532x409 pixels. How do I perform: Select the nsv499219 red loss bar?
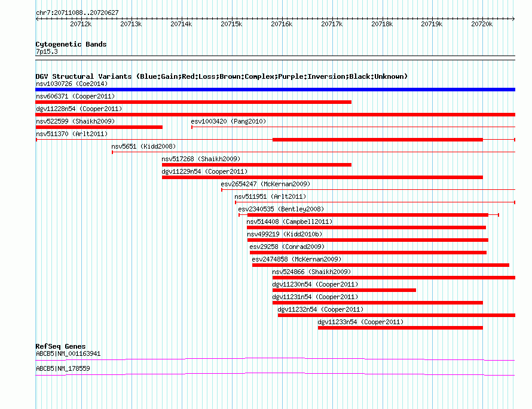coord(368,240)
